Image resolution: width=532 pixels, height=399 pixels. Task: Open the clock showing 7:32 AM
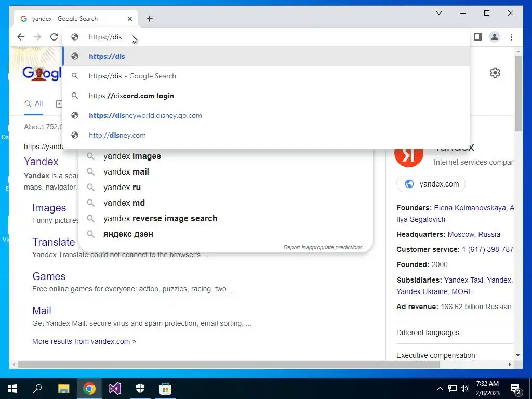tap(487, 389)
